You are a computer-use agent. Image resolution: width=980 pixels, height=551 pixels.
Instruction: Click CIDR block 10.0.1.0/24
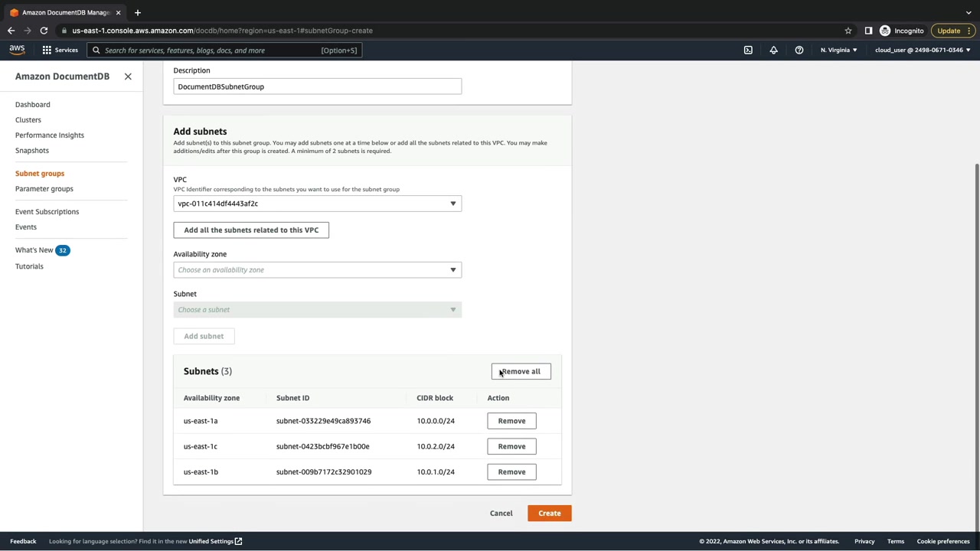436,472
